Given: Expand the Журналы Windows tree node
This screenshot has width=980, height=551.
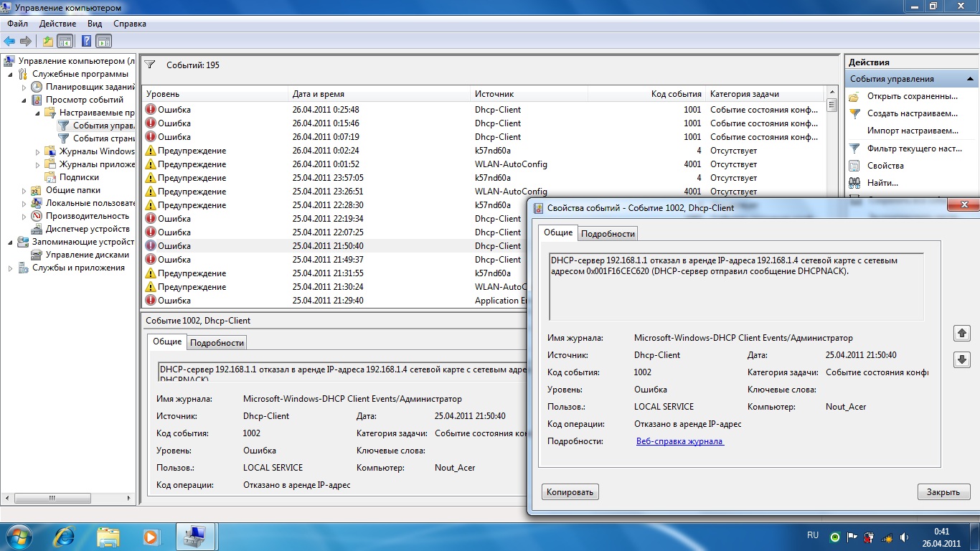Looking at the screenshot, I should (x=38, y=151).
